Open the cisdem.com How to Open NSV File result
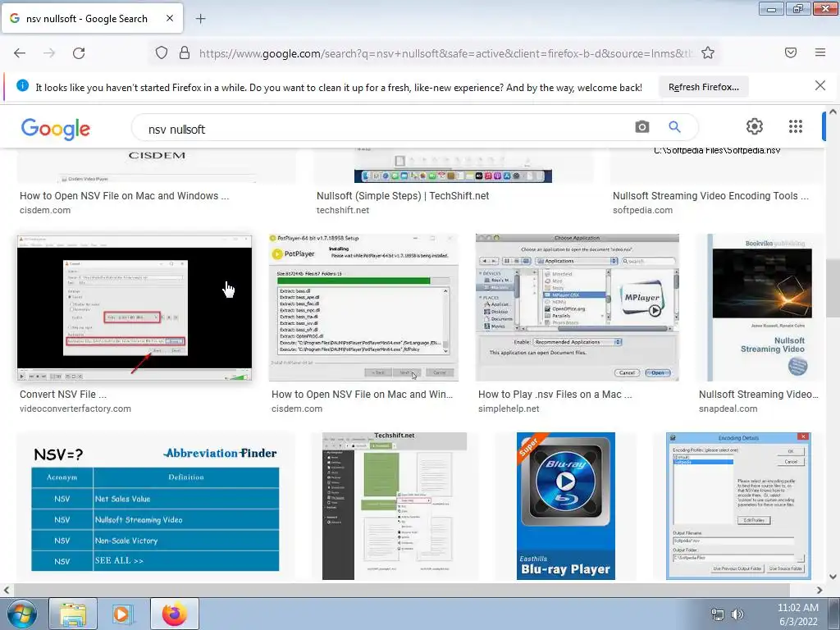Viewport: 840px width, 630px height. point(125,196)
